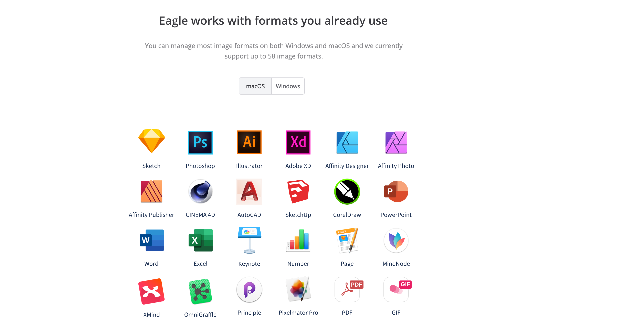Click the Word W icon
This screenshot has height=319, width=644.
tap(151, 240)
